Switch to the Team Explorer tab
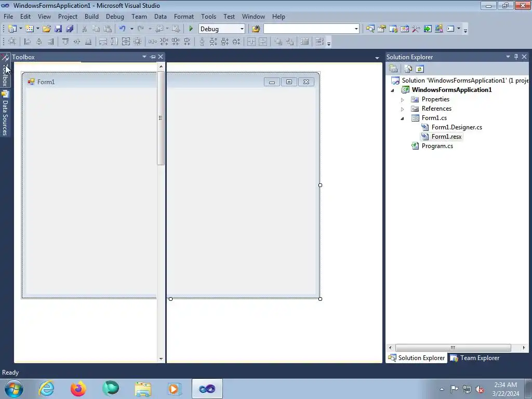This screenshot has height=399, width=532. pos(475,357)
